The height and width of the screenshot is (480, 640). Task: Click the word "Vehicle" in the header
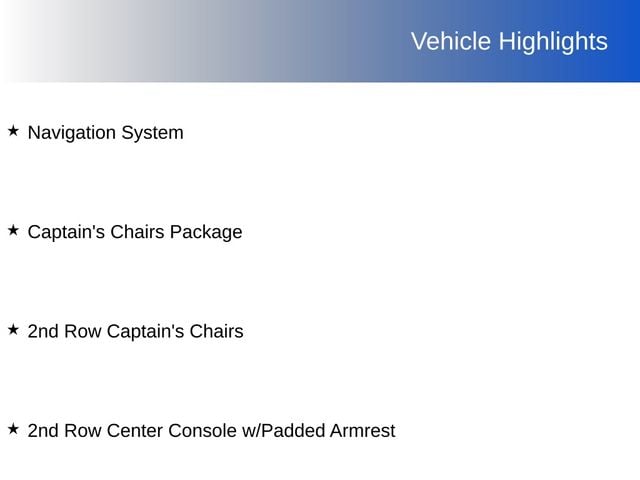451,41
